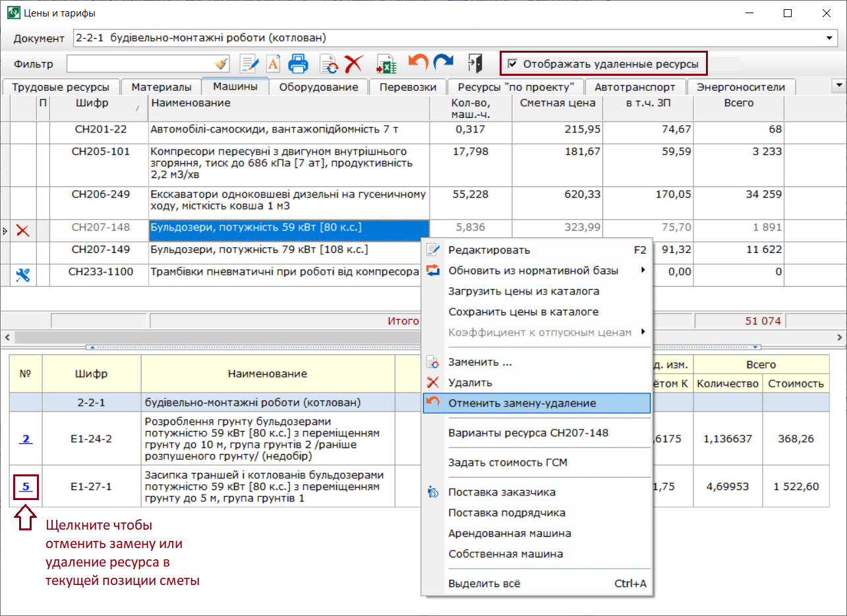847x616 pixels.
Task: Select 'Отменить замену-удаление' in context menu
Action: coord(522,403)
